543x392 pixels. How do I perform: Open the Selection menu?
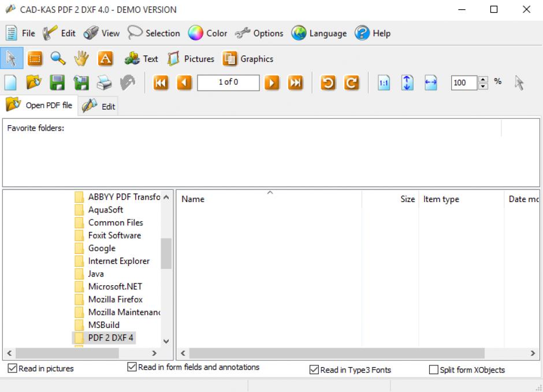(x=154, y=33)
